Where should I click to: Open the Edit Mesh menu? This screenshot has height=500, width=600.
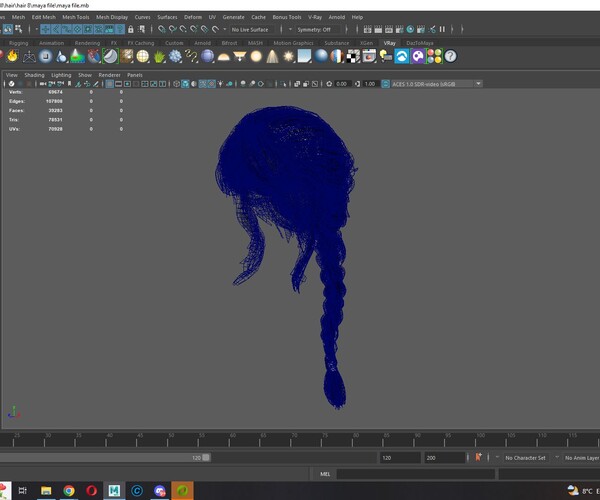(x=44, y=17)
